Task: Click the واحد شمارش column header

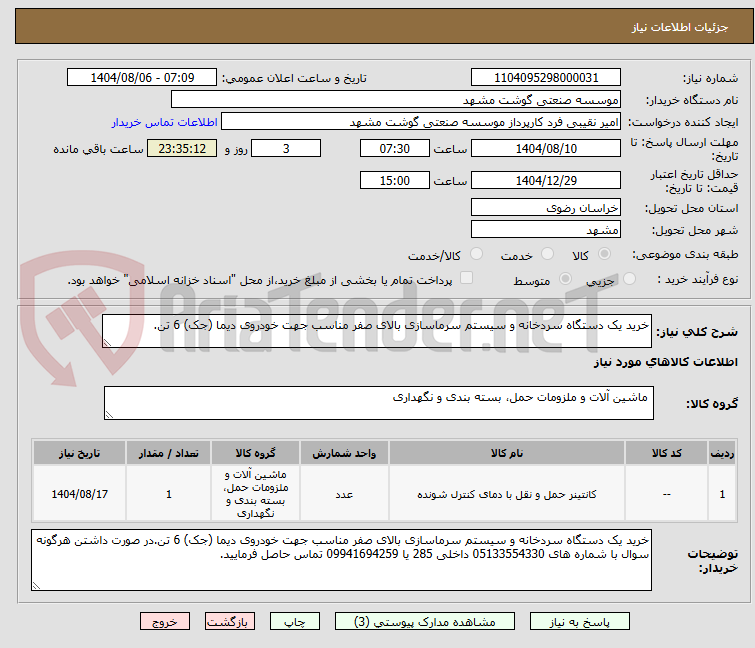Action: [x=344, y=453]
